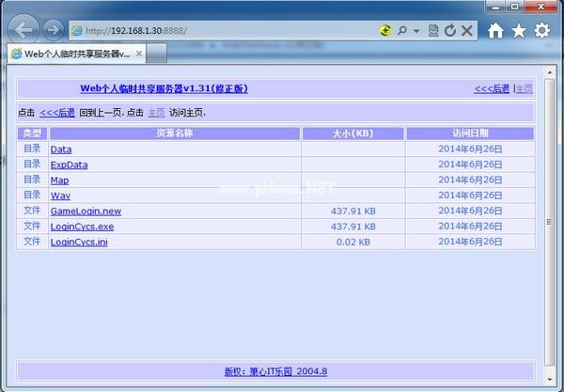Viewport: 564px width, 392px height.
Task: Click the Stop loading X icon
Action: (x=466, y=30)
